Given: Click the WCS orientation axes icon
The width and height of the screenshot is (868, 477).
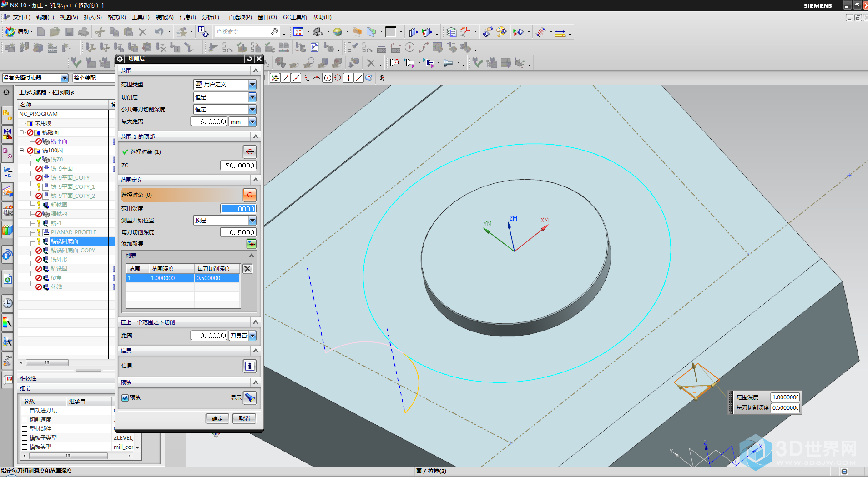Looking at the screenshot, I should coord(465,32).
